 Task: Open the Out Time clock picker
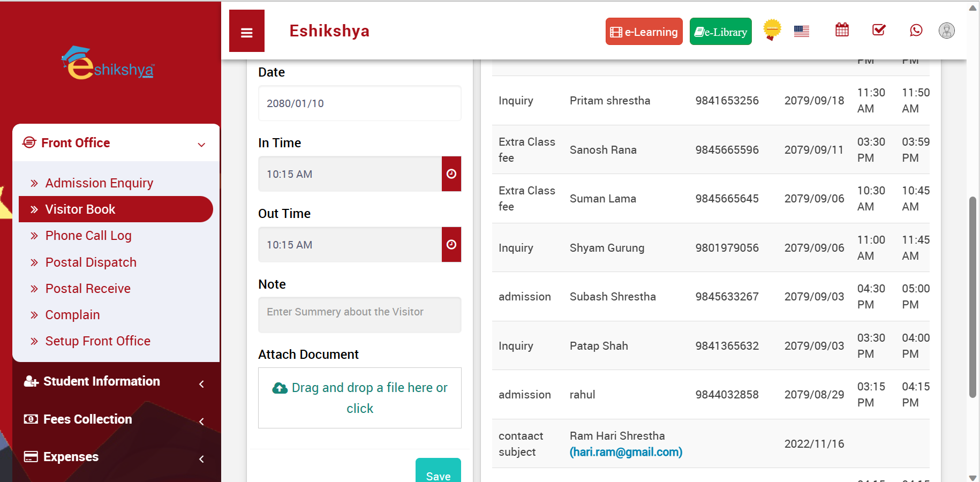coord(451,245)
